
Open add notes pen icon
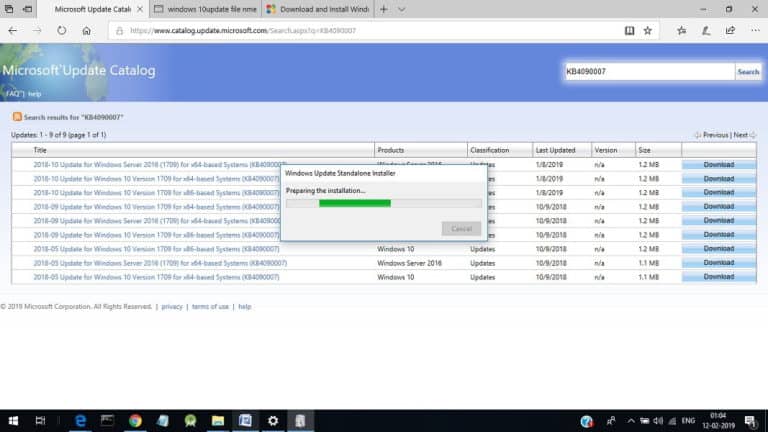[x=706, y=30]
